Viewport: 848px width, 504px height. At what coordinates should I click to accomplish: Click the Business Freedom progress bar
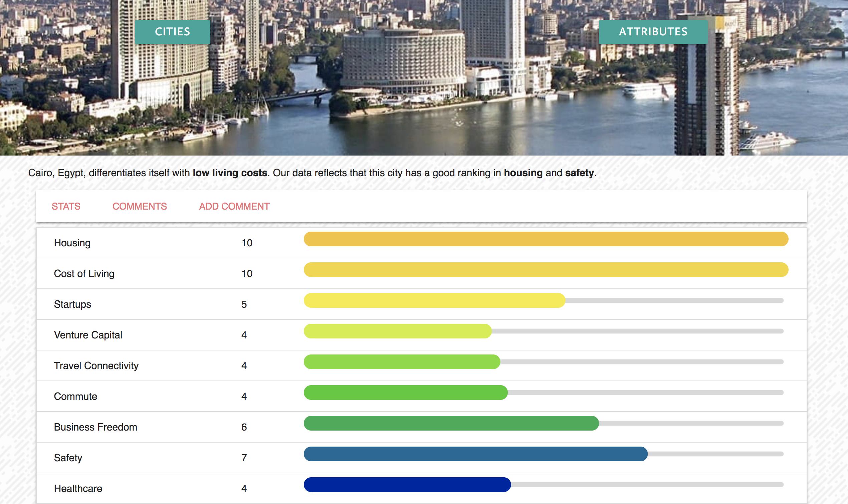tap(451, 423)
